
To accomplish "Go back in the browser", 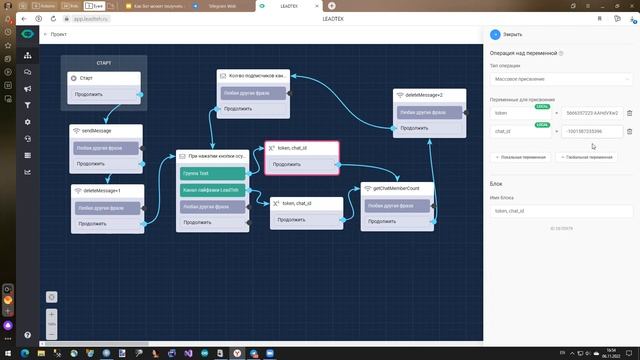I will 24,19.
